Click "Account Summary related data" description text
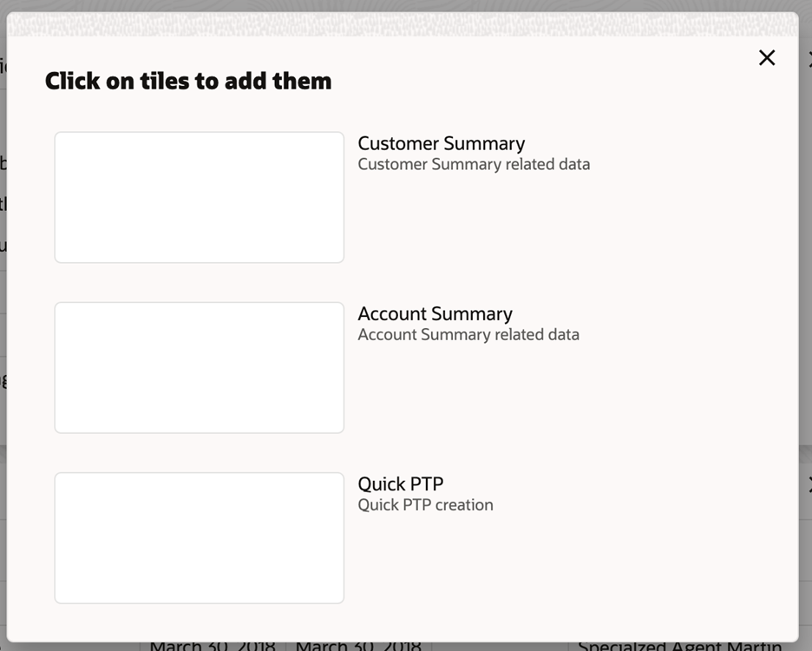Viewport: 812px width, 651px height. click(x=468, y=335)
